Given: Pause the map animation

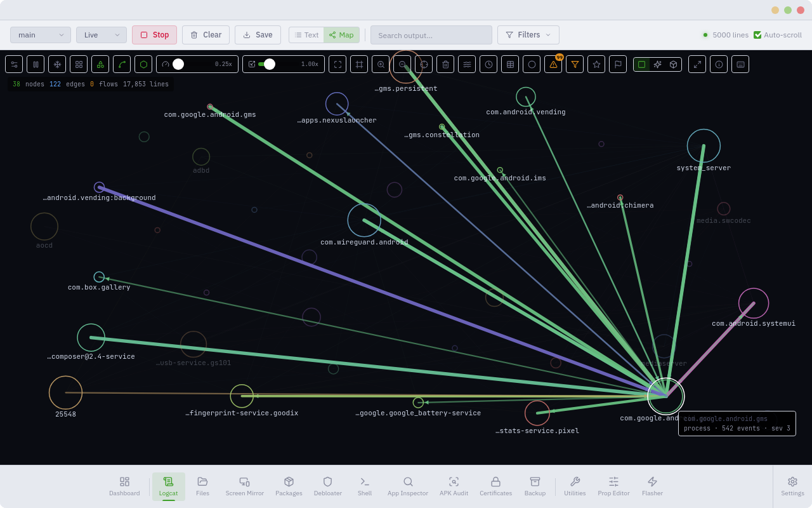Looking at the screenshot, I should (x=36, y=64).
